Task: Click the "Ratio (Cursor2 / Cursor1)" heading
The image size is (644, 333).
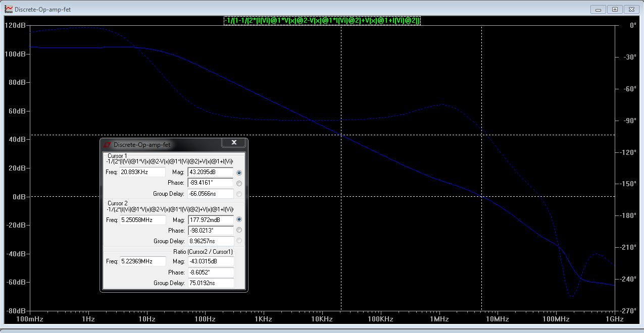Action: [203, 252]
